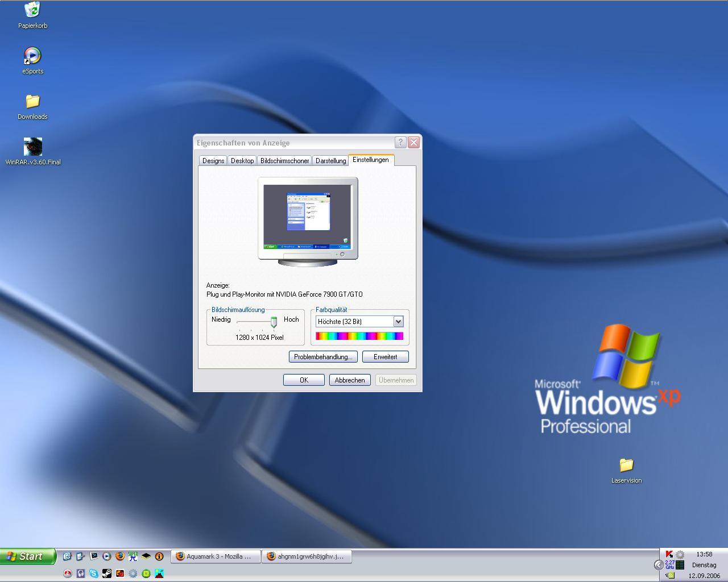728x582 pixels.
Task: Open the NVIDIA tray icon
Action: tap(670, 575)
